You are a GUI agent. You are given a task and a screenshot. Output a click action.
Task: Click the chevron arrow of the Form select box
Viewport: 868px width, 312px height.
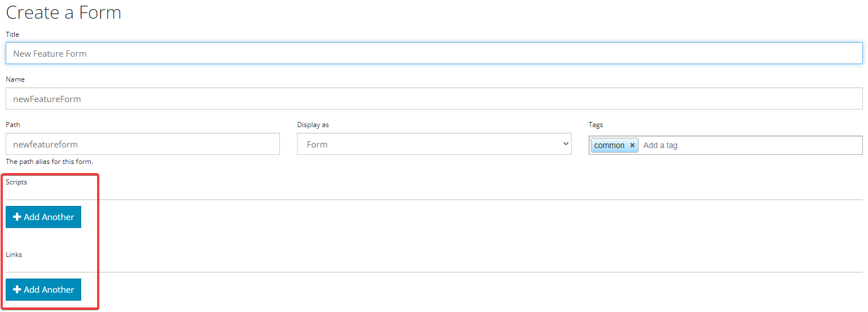pyautogui.click(x=565, y=144)
